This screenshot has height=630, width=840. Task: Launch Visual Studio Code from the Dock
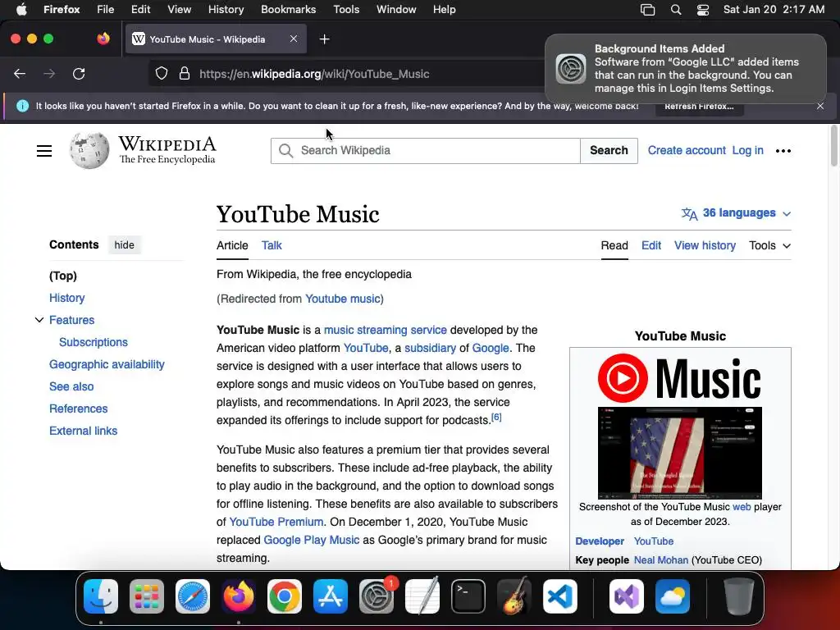coord(560,596)
